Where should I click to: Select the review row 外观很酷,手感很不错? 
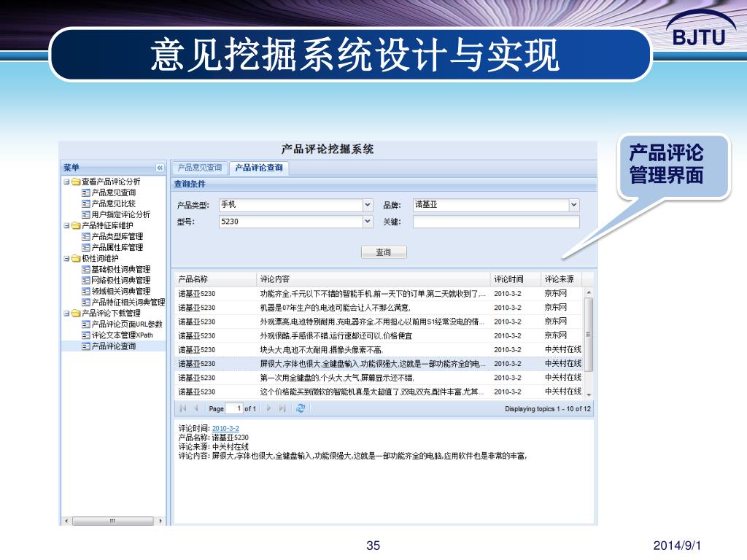pos(379,335)
